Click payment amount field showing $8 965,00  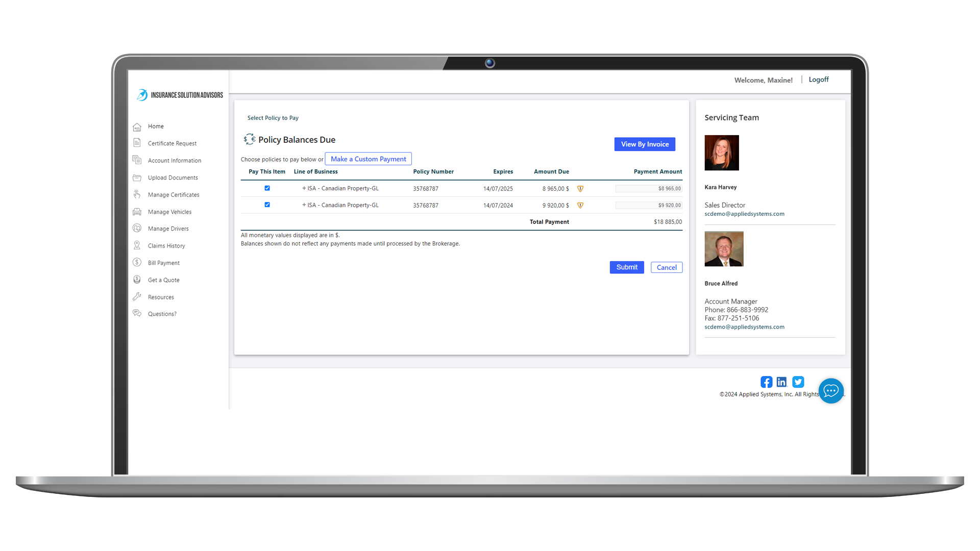tap(648, 189)
